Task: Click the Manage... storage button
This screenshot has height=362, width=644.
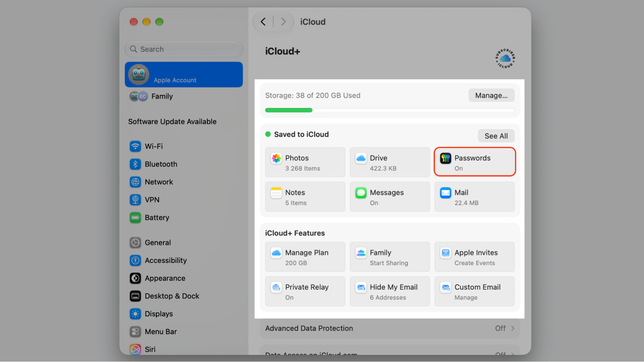Action: click(491, 96)
